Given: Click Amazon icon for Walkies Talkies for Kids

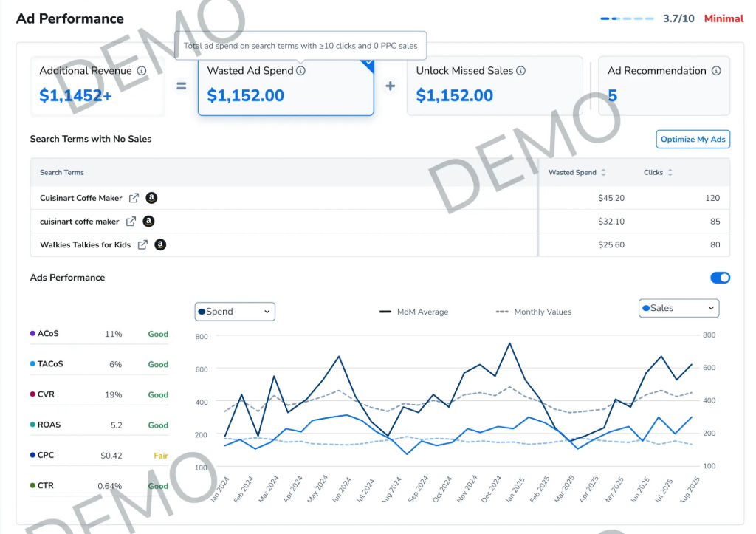Looking at the screenshot, I should click(160, 244).
